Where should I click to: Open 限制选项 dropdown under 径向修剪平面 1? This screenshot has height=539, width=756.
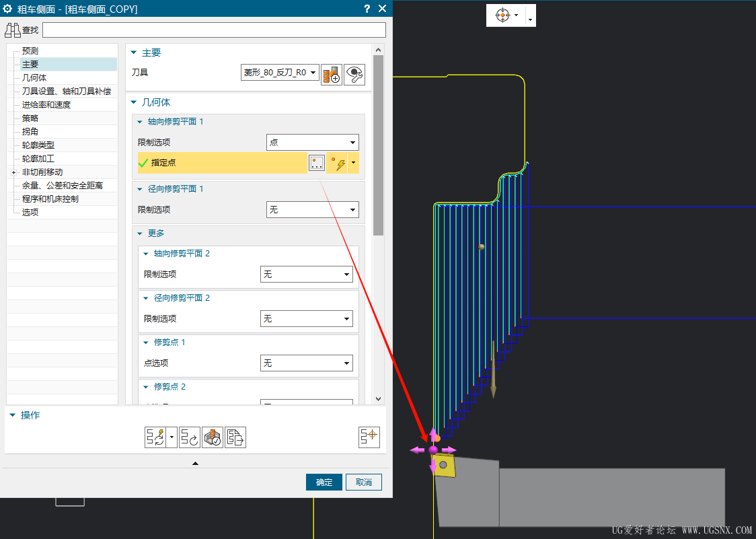[x=313, y=209]
